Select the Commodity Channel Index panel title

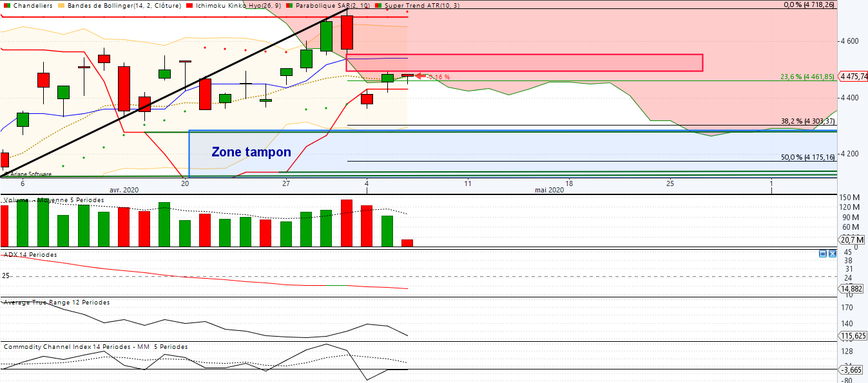point(96,347)
